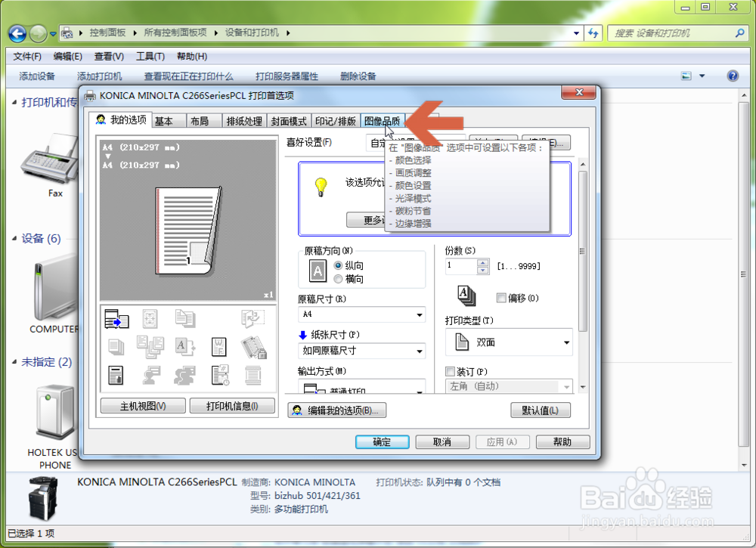Open the address bar history dropdown arrow
The width and height of the screenshot is (756, 548).
(576, 33)
